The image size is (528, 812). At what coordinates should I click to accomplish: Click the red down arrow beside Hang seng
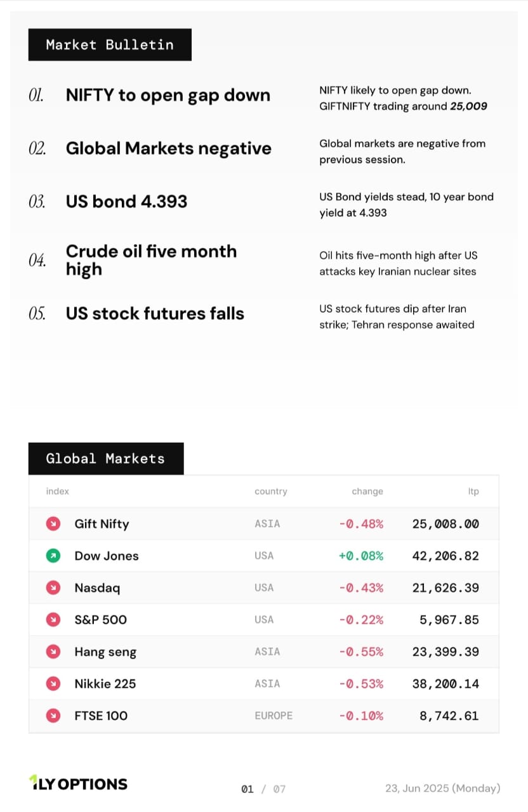click(x=53, y=652)
